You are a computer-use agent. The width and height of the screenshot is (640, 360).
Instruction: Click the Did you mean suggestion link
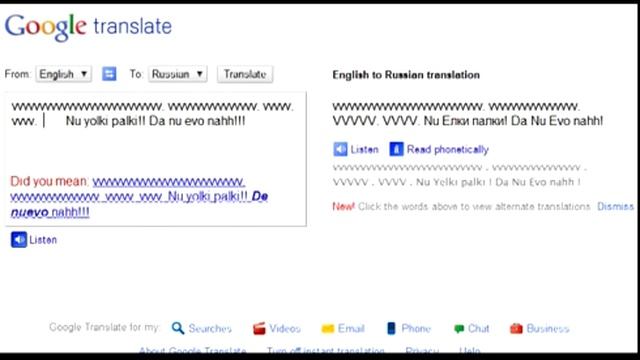coord(139,196)
